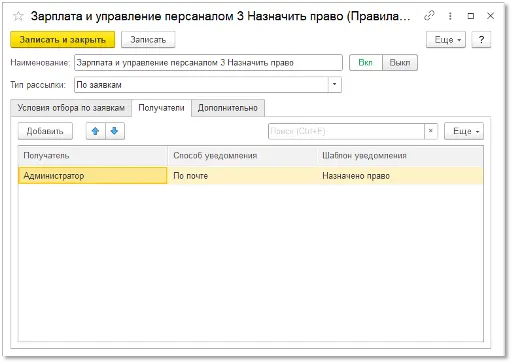Move recipient down with the blue down arrow
Screen dimensions: 513x364
pyautogui.click(x=115, y=131)
